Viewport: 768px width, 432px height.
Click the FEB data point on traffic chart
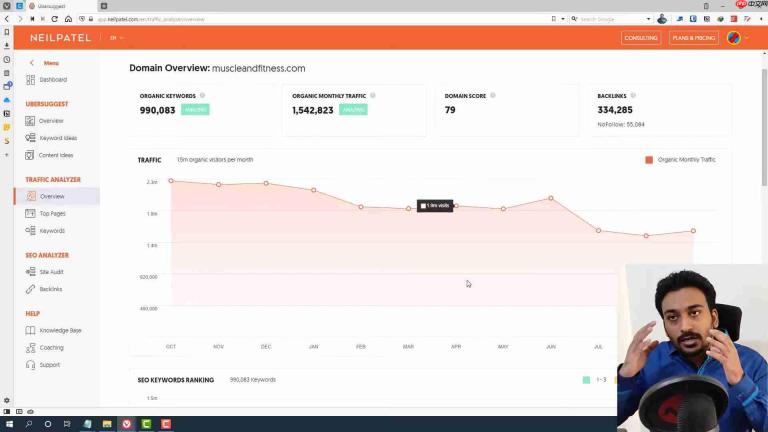361,207
